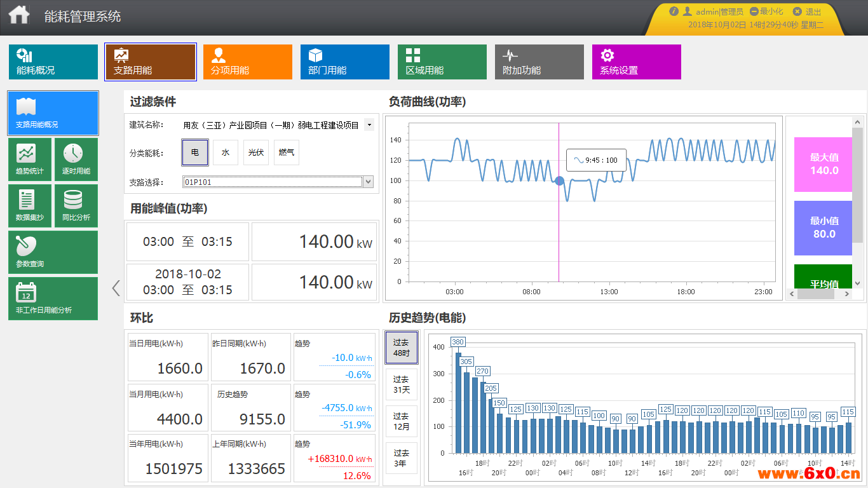The width and height of the screenshot is (868, 488).
Task: Open 支路选择 01P101 dropdown arrow
Action: [x=368, y=182]
